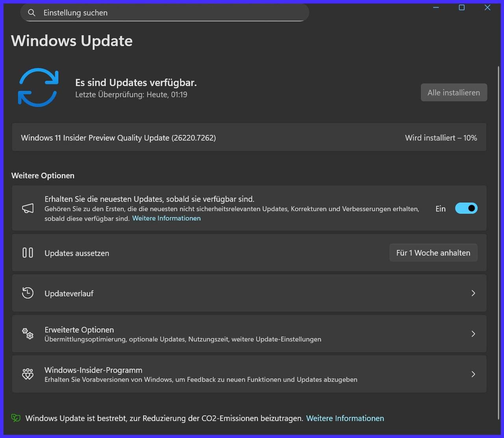Maximize the Settings window
Viewport: 504px width, 438px height.
pyautogui.click(x=461, y=7)
